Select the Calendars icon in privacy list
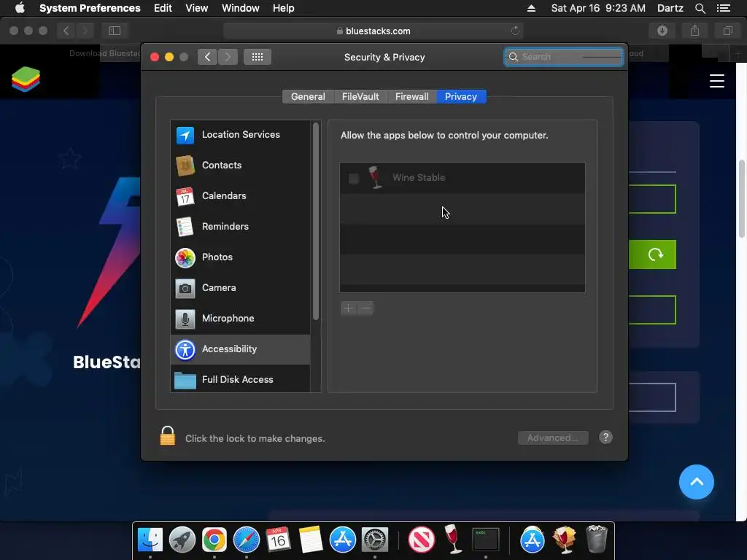Image resolution: width=747 pixels, height=560 pixels. 185,196
